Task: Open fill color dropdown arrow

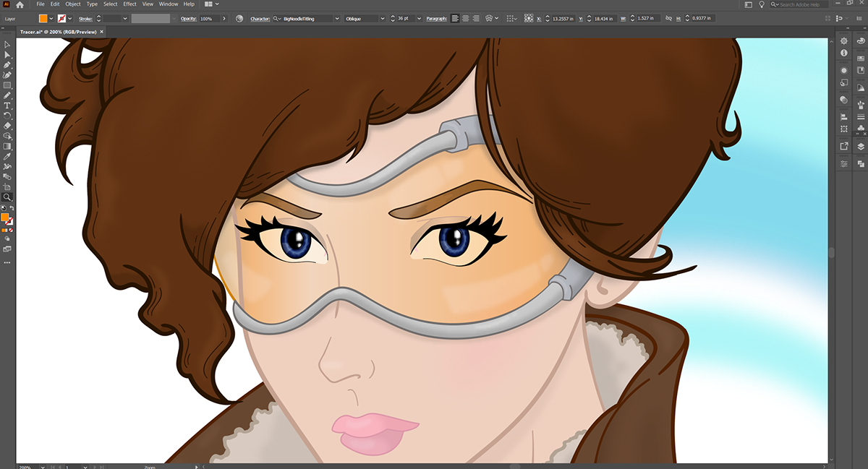Action: pyautogui.click(x=51, y=18)
